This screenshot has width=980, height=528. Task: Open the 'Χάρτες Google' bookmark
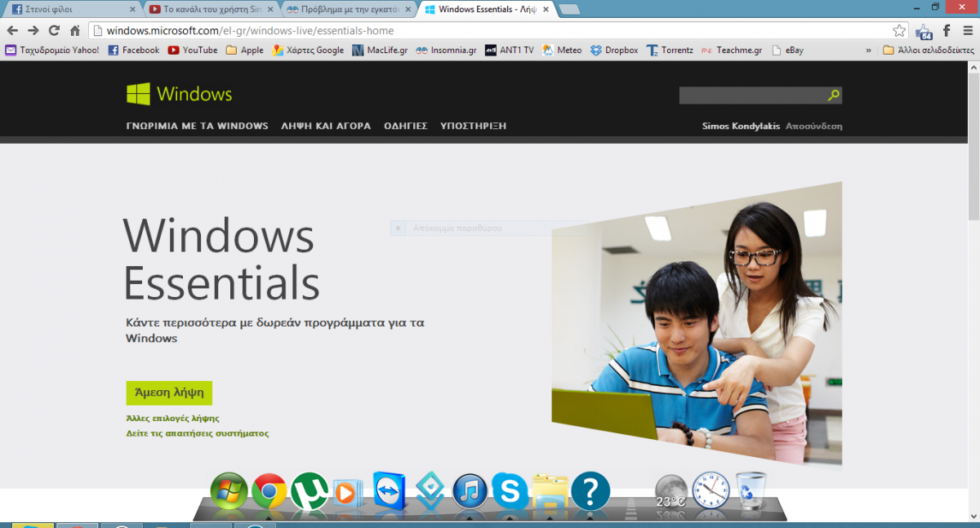click(308, 50)
